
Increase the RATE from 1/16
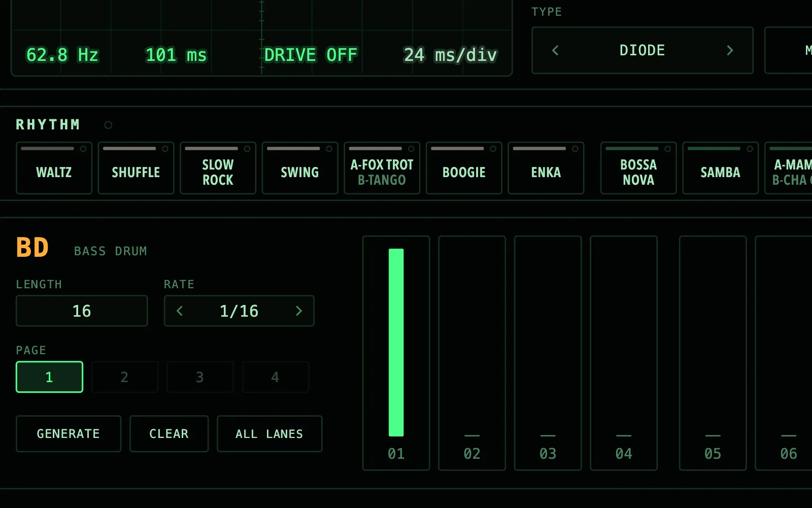pos(298,311)
